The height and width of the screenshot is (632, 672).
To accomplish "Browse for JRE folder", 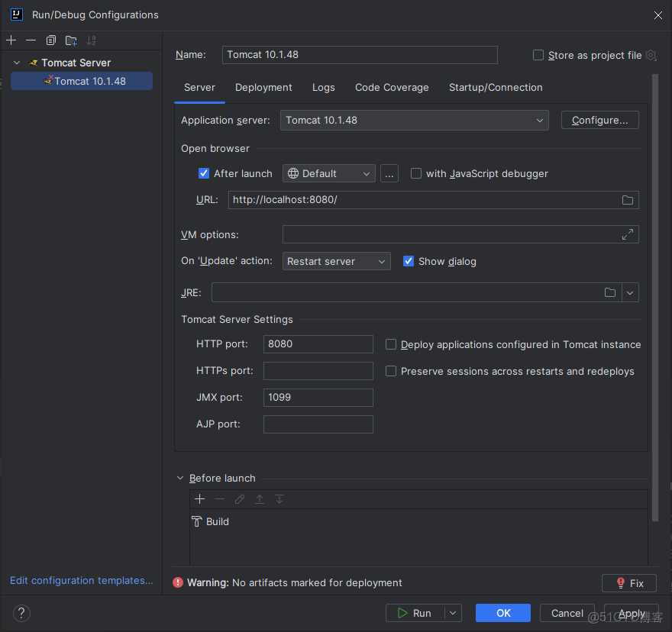I will (x=610, y=292).
